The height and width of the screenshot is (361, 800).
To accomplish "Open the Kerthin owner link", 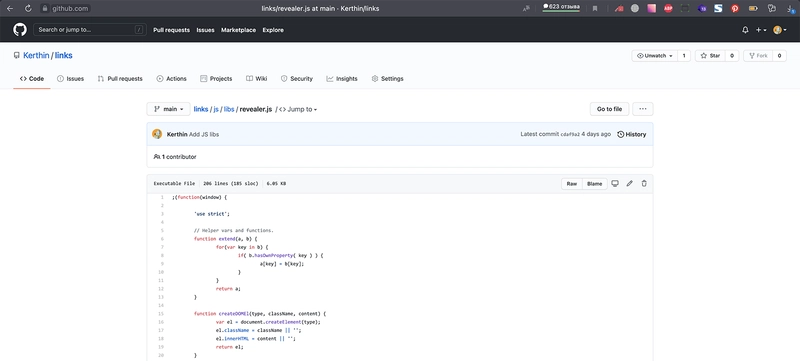I will pyautogui.click(x=36, y=56).
